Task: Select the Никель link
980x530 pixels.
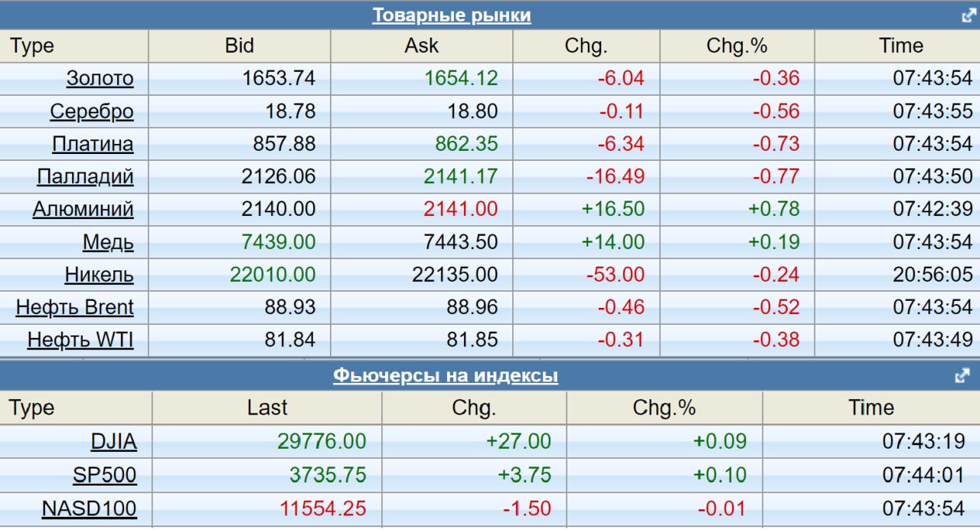Action: coord(99,274)
